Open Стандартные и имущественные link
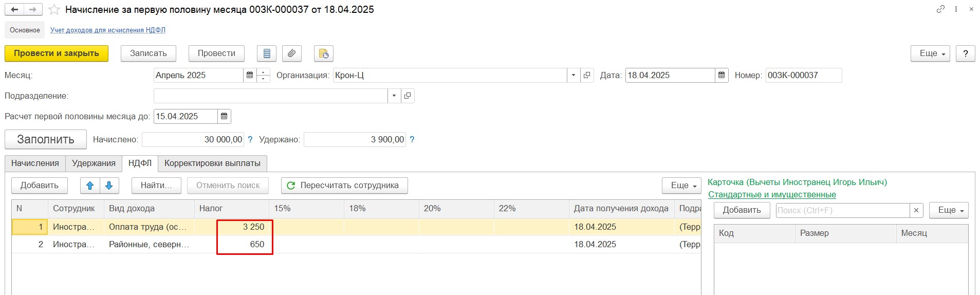The height and width of the screenshot is (295, 980). (772, 194)
